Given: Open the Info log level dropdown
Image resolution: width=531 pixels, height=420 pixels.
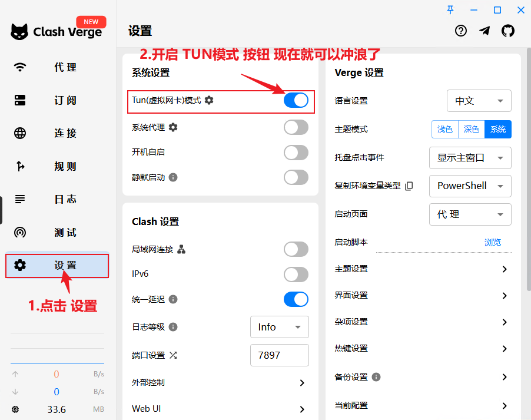Looking at the screenshot, I should (279, 327).
